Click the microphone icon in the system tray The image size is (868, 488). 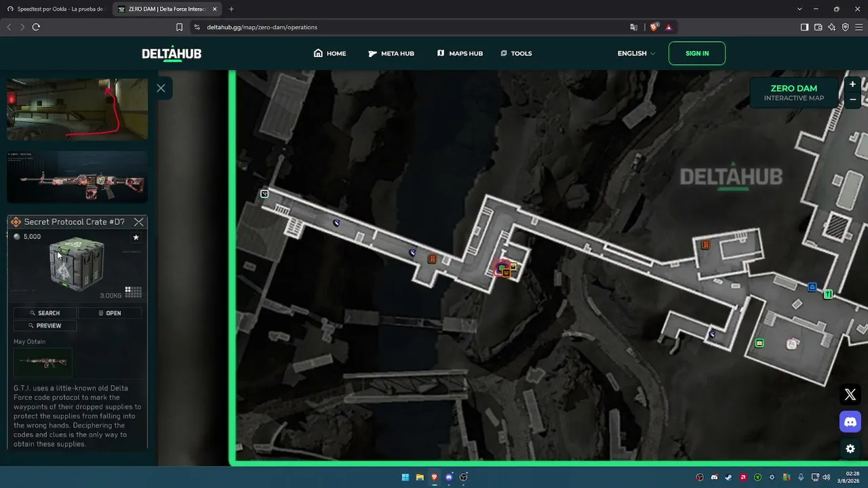point(801,477)
